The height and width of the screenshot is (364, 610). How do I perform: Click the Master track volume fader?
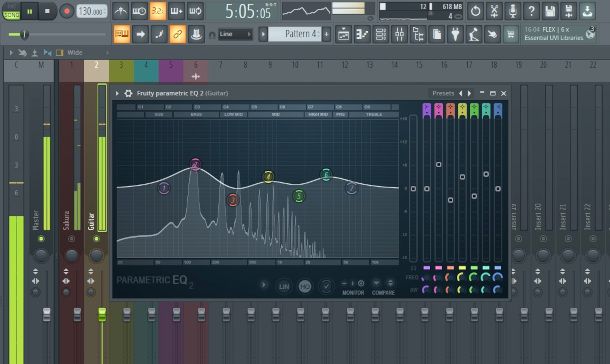coord(46,314)
